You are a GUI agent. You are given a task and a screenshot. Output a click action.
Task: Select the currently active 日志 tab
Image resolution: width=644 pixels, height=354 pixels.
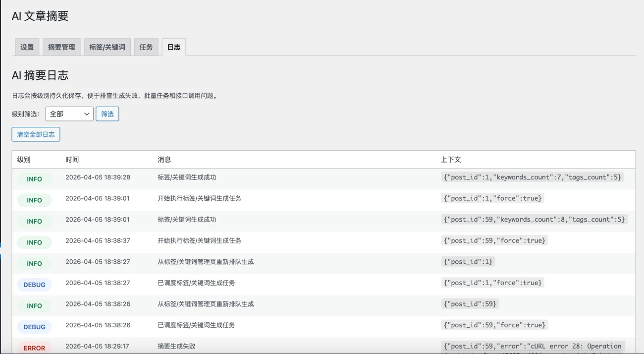coord(173,47)
